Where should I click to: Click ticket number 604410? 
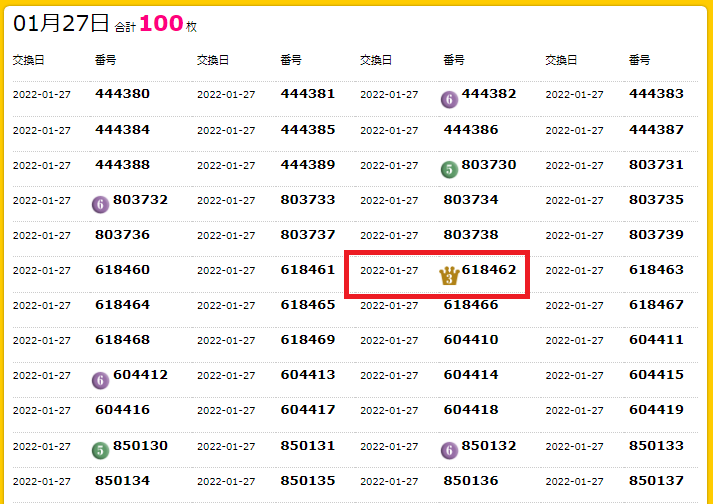470,339
